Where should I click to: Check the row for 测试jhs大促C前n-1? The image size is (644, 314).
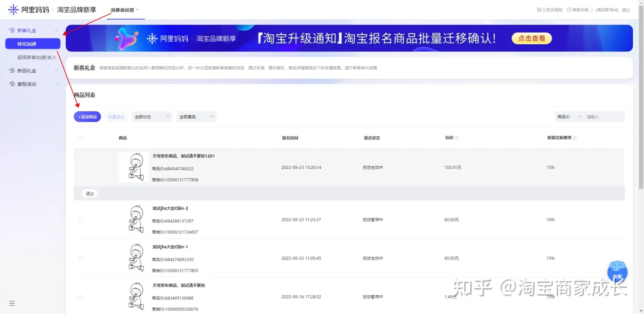80,259
